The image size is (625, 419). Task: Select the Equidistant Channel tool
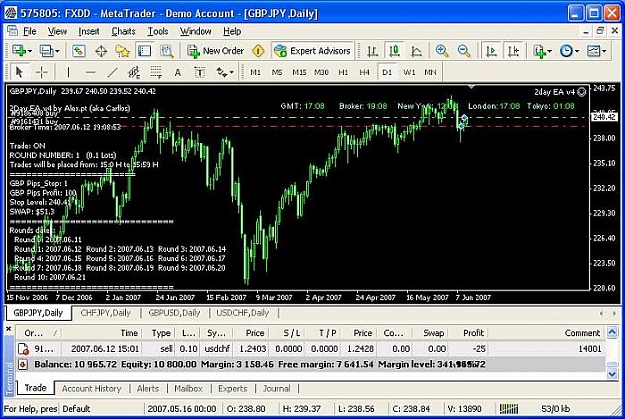134,72
